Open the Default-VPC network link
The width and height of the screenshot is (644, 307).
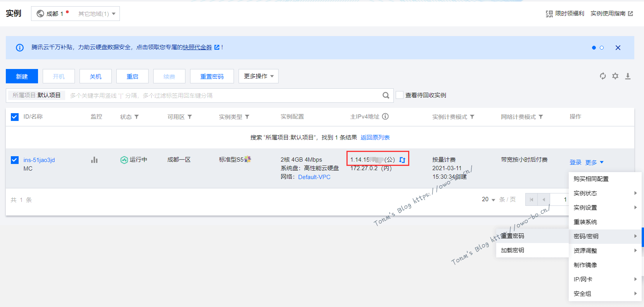pyautogui.click(x=314, y=177)
